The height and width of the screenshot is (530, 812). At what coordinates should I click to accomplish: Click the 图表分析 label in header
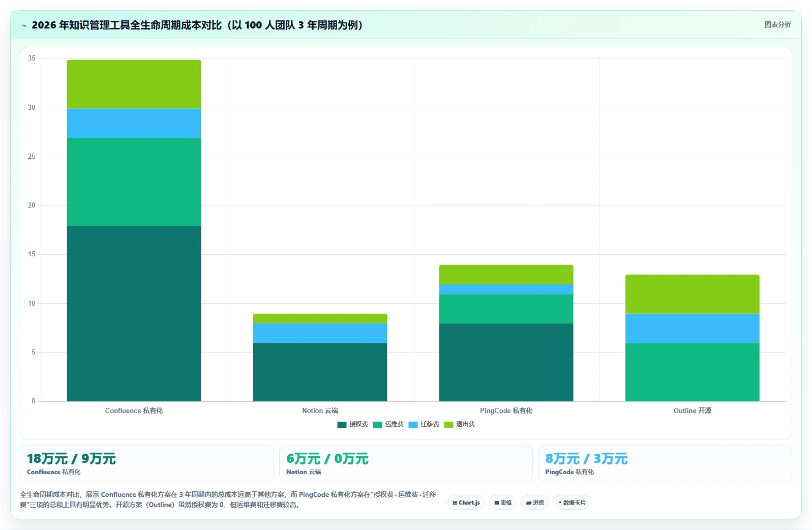click(x=777, y=24)
